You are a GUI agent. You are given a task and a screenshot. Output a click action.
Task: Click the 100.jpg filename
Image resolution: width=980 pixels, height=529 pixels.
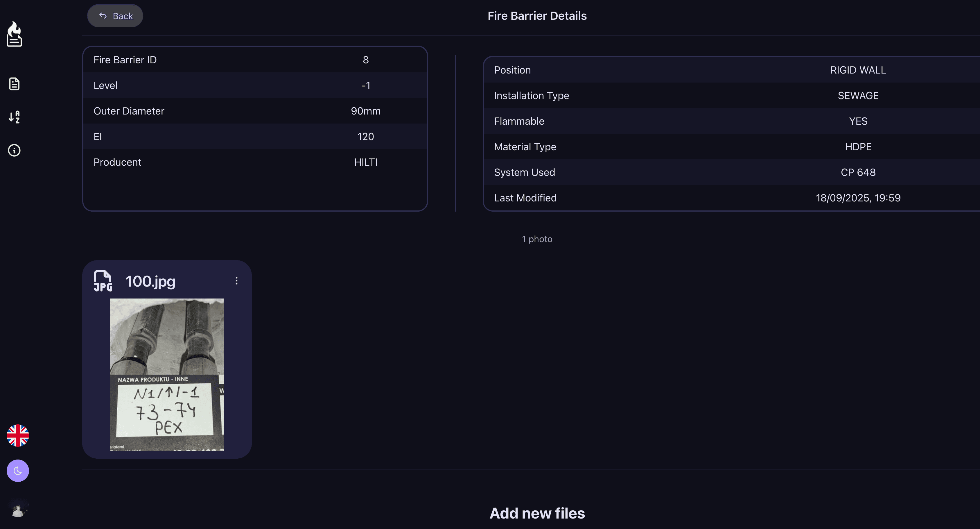click(x=151, y=281)
